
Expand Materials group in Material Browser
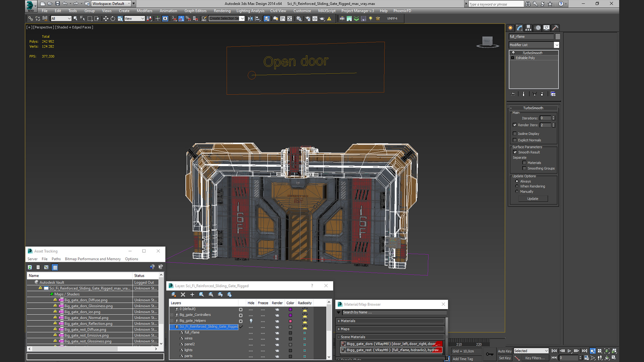click(339, 321)
